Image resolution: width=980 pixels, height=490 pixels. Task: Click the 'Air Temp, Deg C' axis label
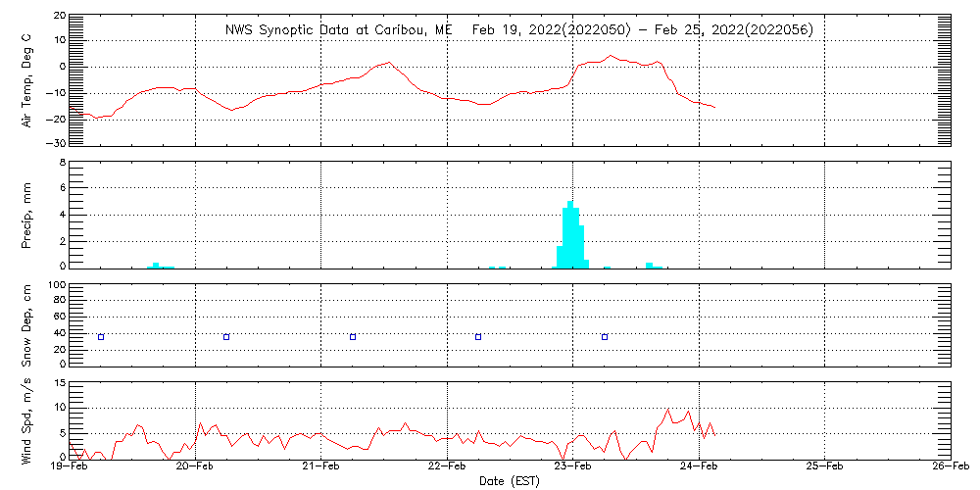(27, 80)
